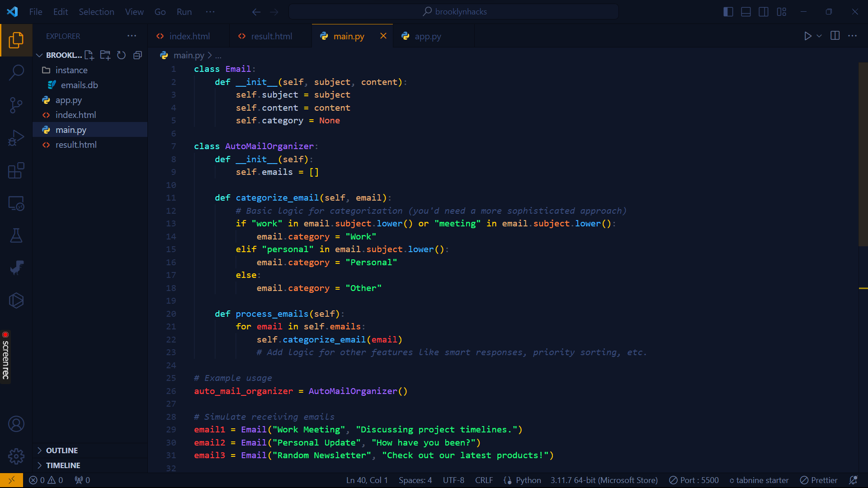
Task: Open run options dropdown arrow
Action: [819, 36]
